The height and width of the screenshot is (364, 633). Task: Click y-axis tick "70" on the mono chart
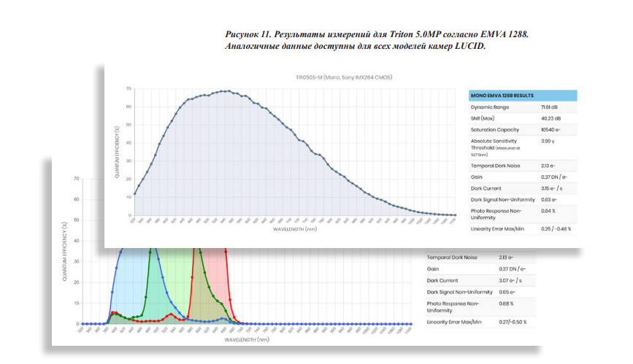point(128,88)
